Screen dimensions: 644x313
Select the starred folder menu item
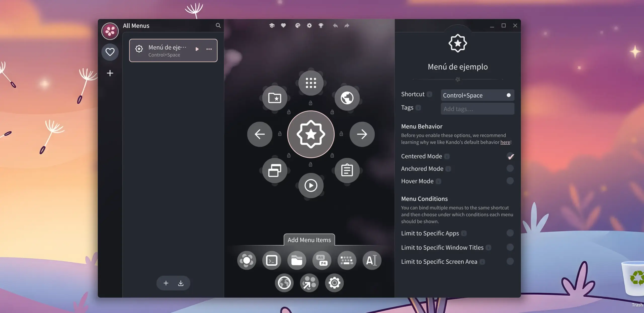[x=275, y=98]
